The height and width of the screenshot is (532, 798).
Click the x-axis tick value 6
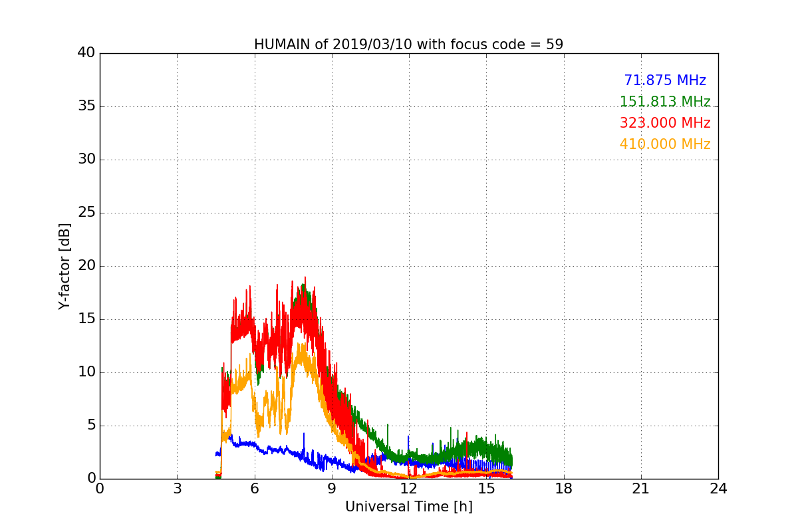pyautogui.click(x=255, y=489)
